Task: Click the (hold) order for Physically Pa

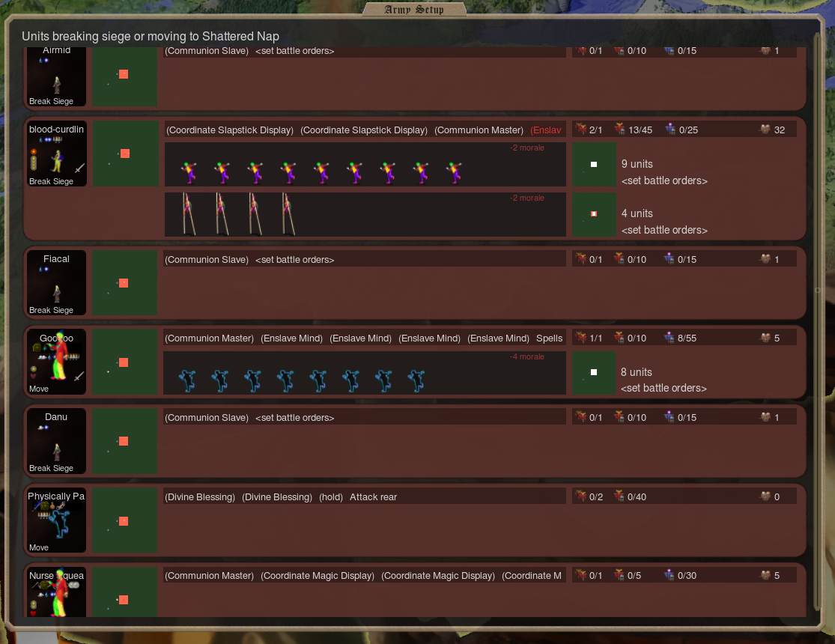Action: point(331,497)
